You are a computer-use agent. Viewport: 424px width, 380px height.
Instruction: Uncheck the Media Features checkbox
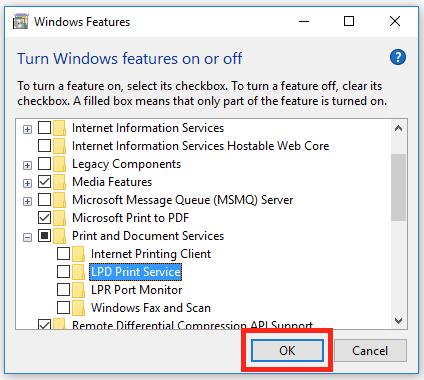(45, 182)
